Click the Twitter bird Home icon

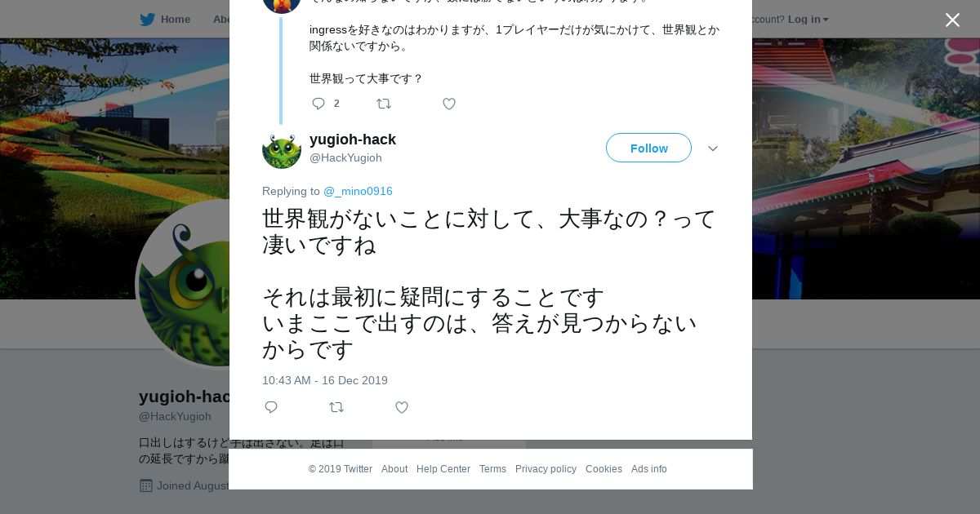tap(148, 20)
